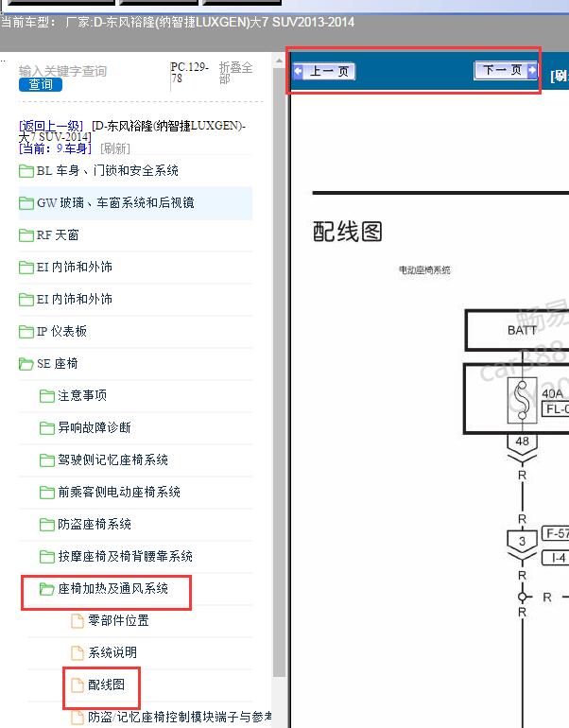Click the 电动座椅系统 diagram caption

click(424, 269)
